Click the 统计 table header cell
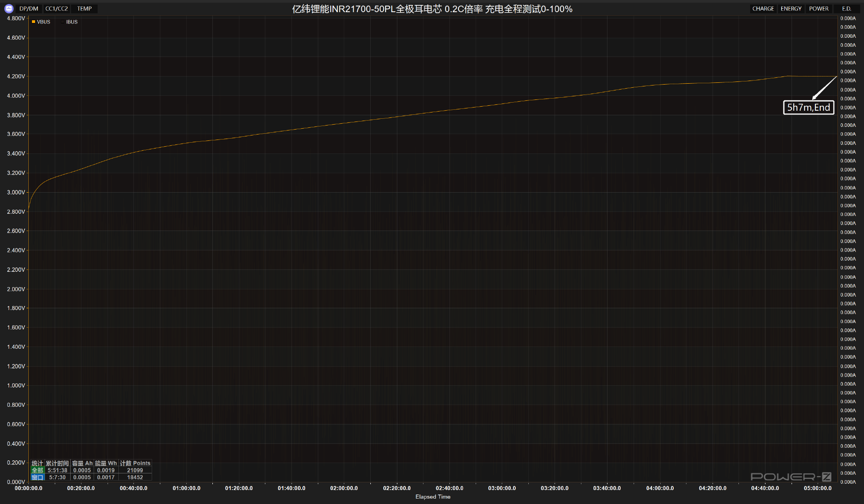864x504 pixels. 37,463
